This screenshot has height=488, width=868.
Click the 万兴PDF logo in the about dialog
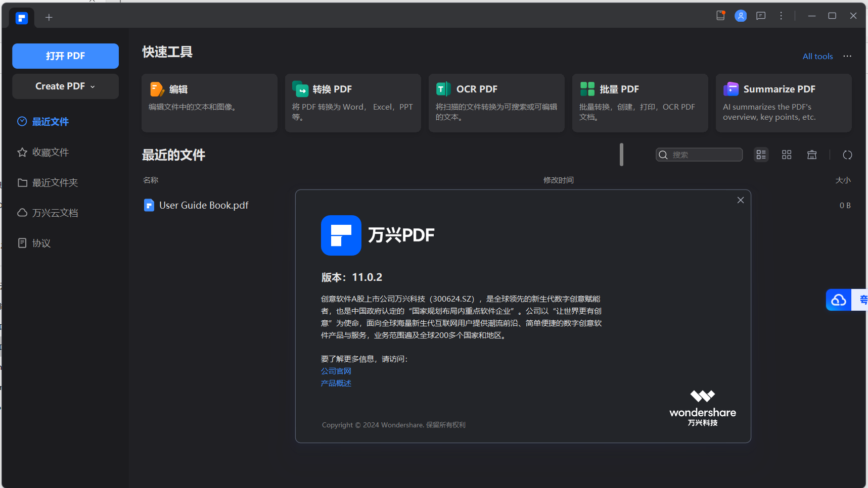click(341, 235)
